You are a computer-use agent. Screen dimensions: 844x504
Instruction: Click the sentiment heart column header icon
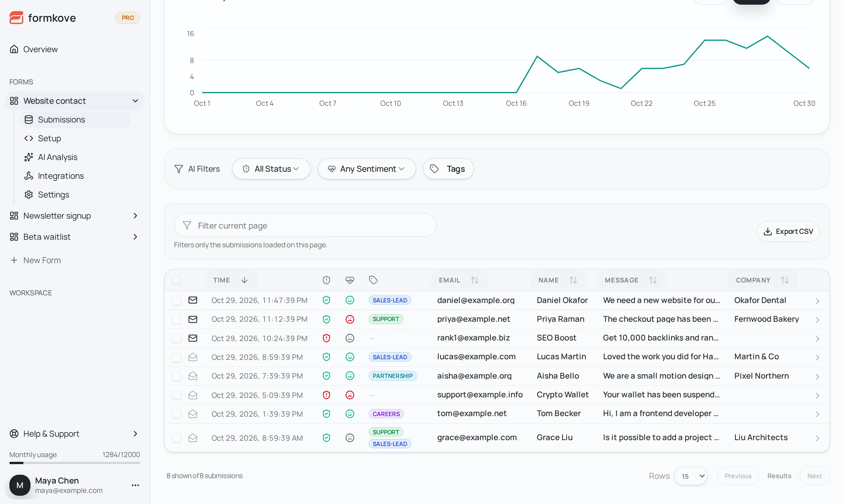[x=350, y=280]
